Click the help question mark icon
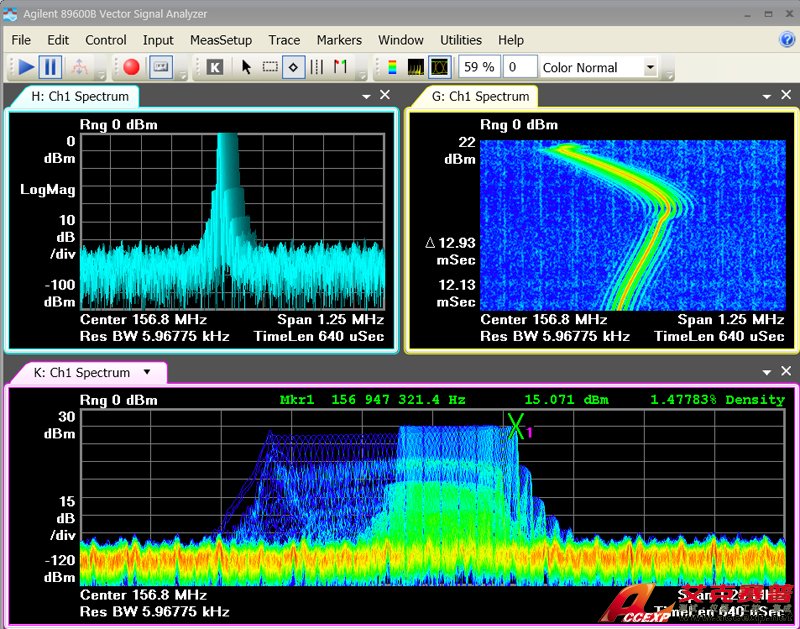The width and height of the screenshot is (800, 629). tap(787, 40)
